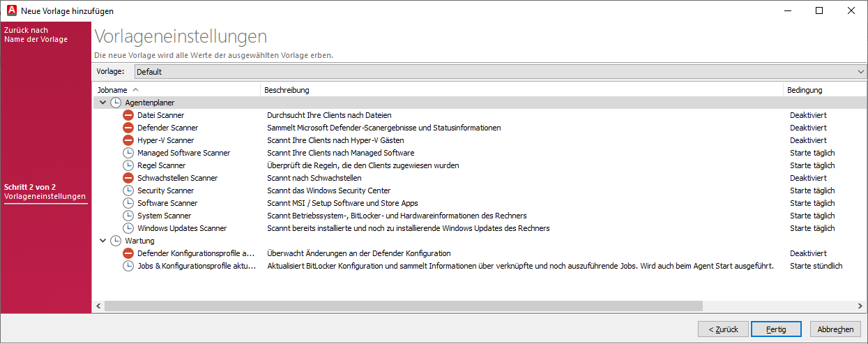Image resolution: width=868 pixels, height=344 pixels.
Task: Select Schritt 2 Vorlageneinstellungen in the sidebar
Action: click(x=45, y=193)
